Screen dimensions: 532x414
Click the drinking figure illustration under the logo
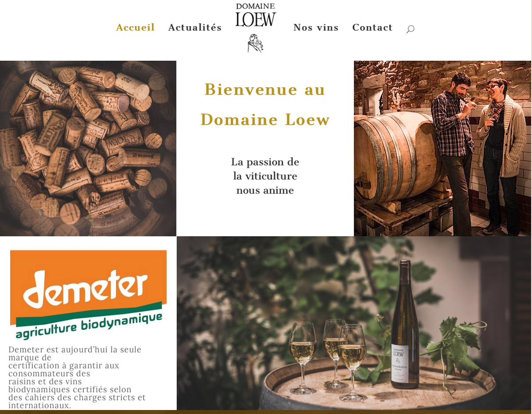point(255,43)
